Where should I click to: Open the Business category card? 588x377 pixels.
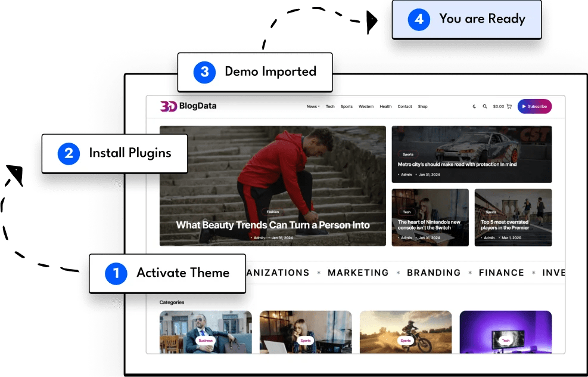(206, 332)
